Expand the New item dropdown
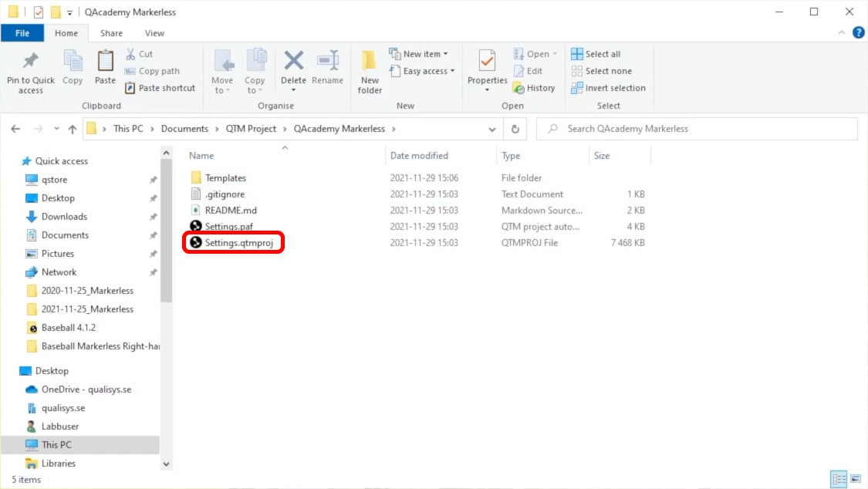The image size is (868, 489). point(419,54)
